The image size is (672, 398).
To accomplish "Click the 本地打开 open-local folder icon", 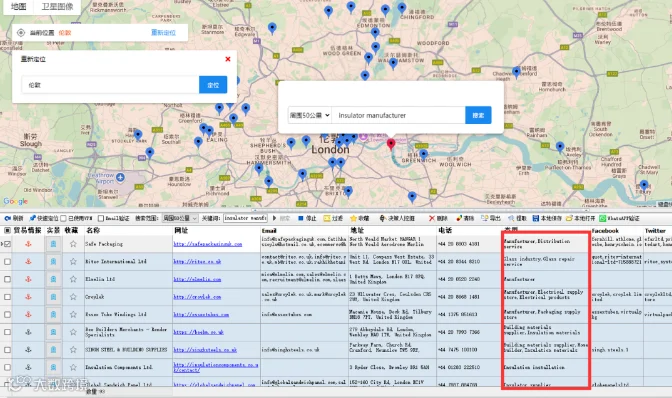I will click(x=569, y=218).
